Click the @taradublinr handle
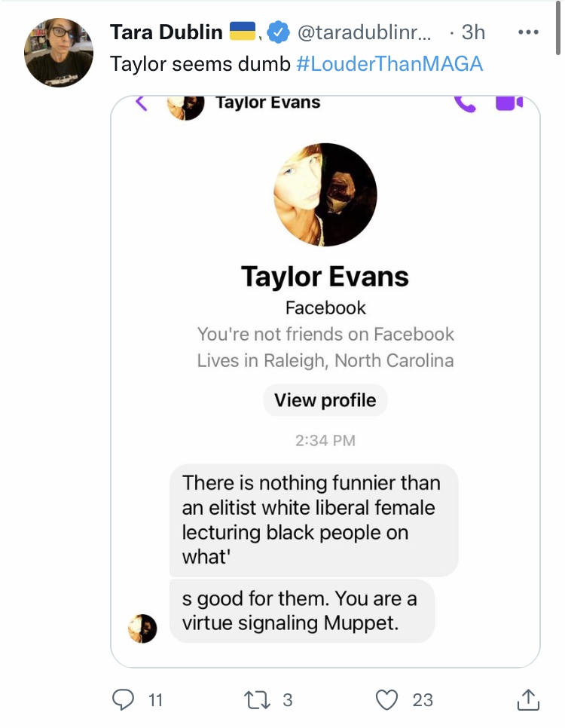 click(364, 32)
